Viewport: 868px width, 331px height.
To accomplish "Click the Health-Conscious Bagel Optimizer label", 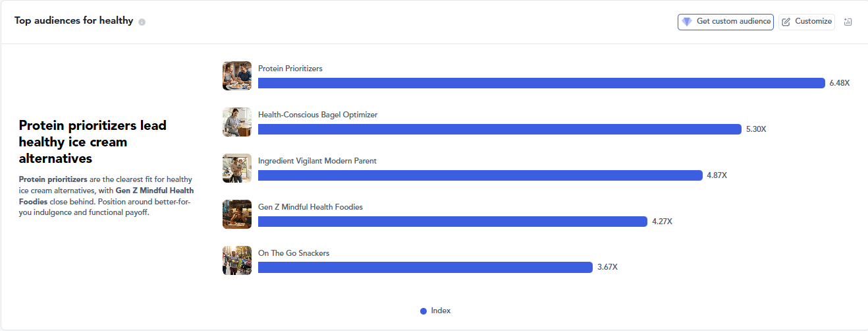I will coord(318,115).
